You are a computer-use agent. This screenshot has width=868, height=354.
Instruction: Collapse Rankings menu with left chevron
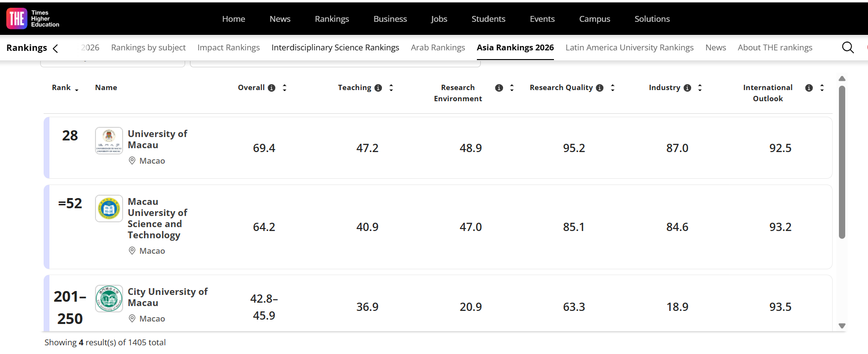(x=55, y=48)
